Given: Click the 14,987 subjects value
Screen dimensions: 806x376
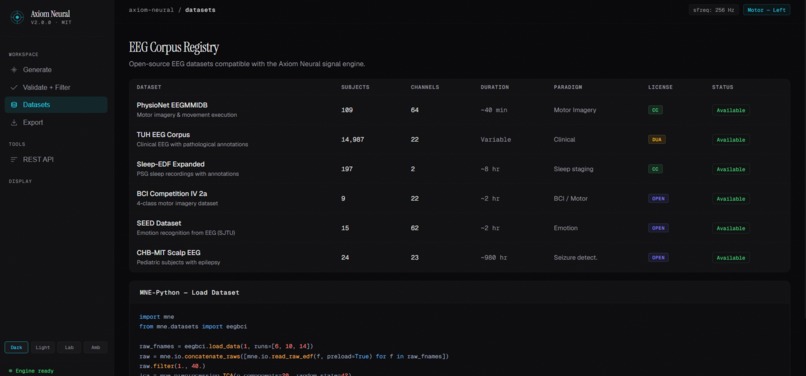Looking at the screenshot, I should pyautogui.click(x=353, y=139).
